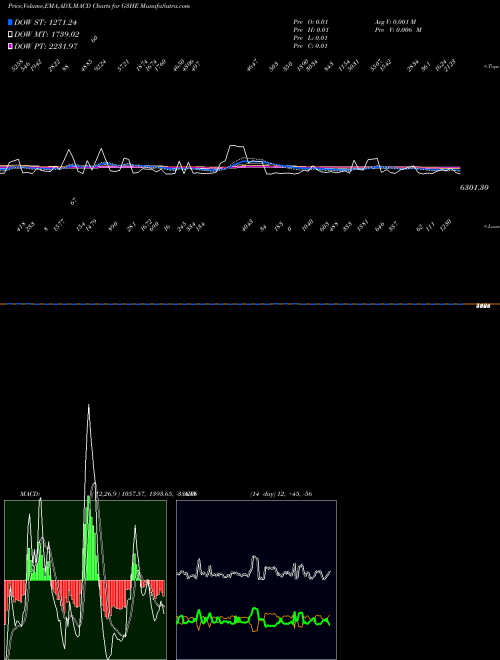
Task: Click the '<Lows' axis label
Action: (x=492, y=226)
